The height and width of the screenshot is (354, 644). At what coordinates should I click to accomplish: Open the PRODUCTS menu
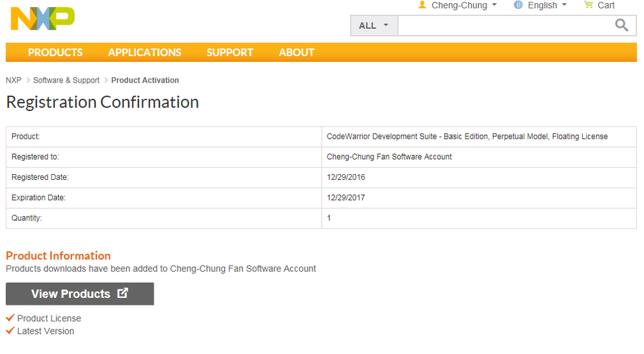point(55,52)
